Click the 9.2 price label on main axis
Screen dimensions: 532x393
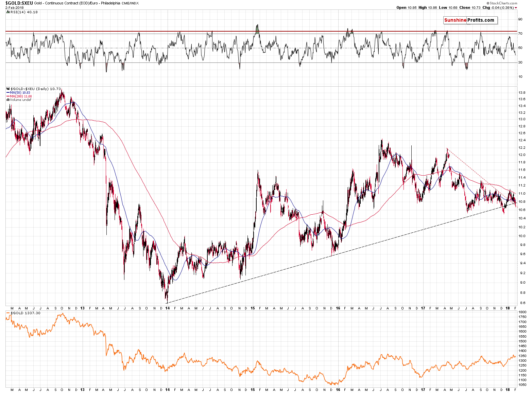point(522,273)
